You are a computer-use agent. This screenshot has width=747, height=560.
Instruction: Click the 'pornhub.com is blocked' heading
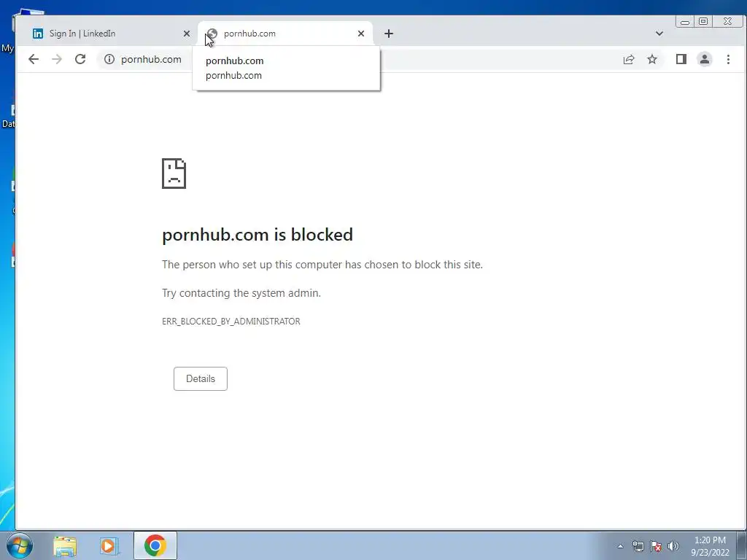pyautogui.click(x=258, y=234)
